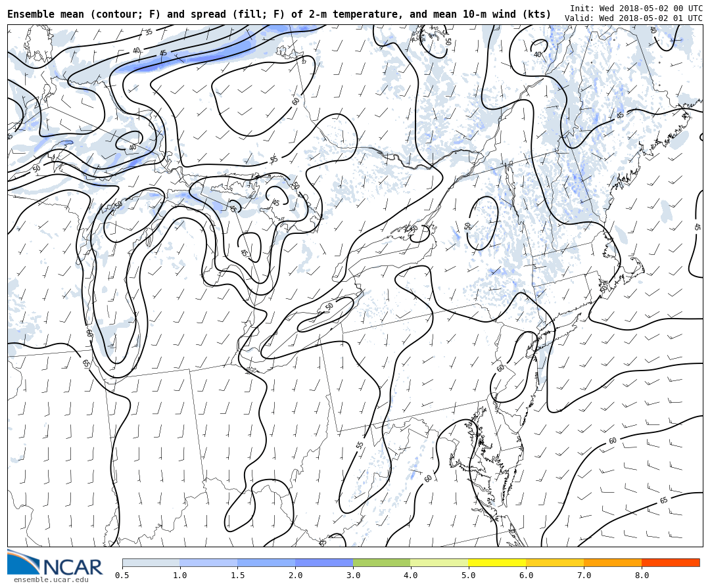Screen dimensions: 710x588
Task: Select the plot title beginning 'Ensemble mean (contour; F)'
Action: pos(279,14)
